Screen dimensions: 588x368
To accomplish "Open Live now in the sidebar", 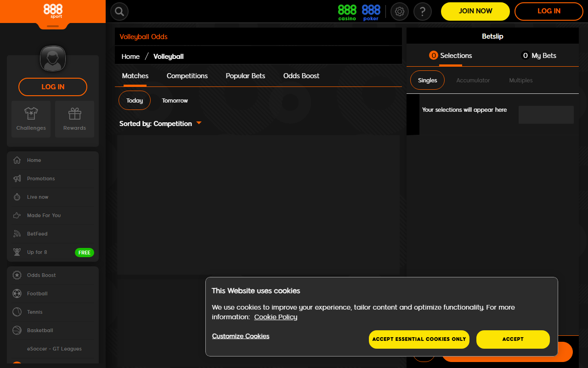I will click(x=53, y=197).
